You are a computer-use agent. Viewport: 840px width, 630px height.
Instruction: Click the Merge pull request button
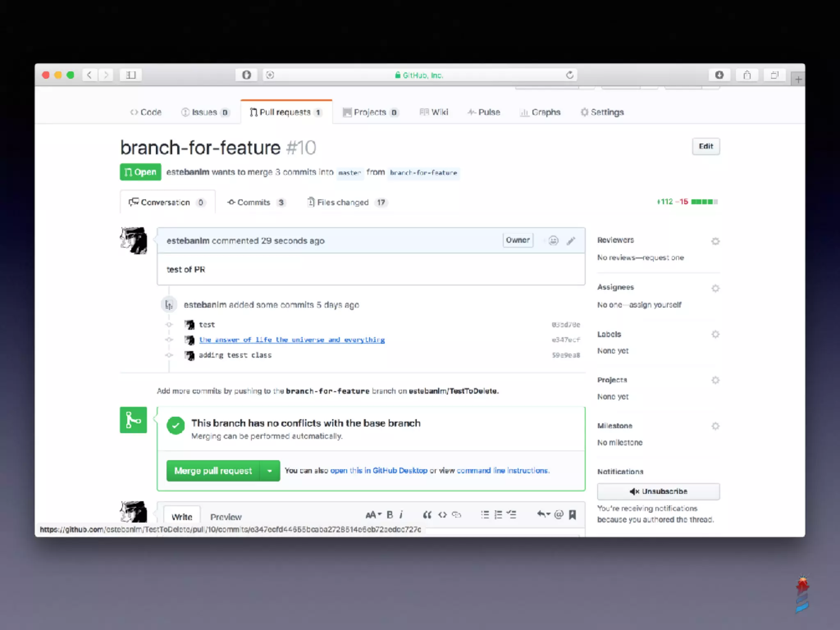coord(213,471)
